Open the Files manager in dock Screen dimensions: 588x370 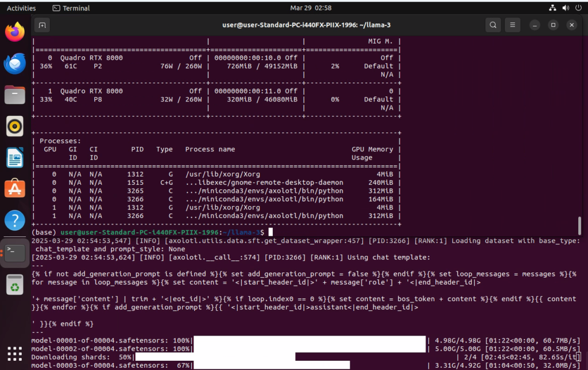point(15,95)
